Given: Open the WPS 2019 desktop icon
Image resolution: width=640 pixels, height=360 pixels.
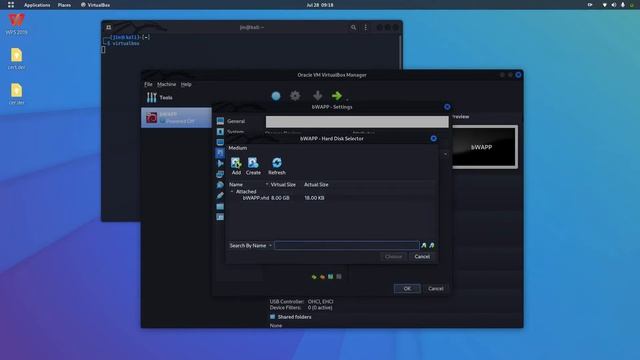Looking at the screenshot, I should pyautogui.click(x=17, y=24).
